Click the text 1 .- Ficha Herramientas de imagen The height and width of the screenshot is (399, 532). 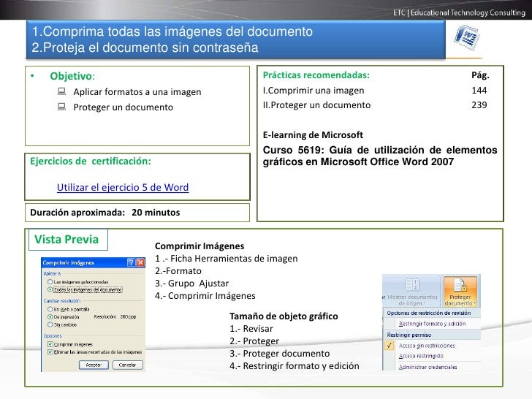point(226,259)
